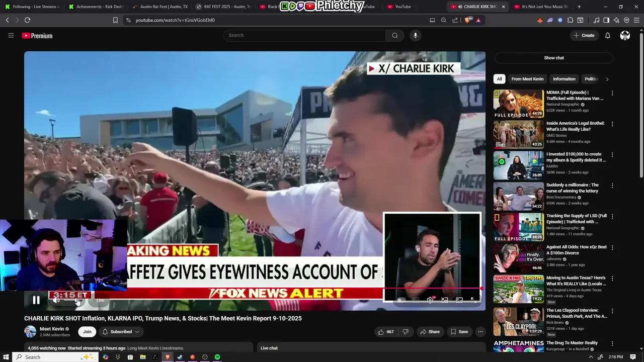The image size is (644, 362).
Task: Open Spotify from the taskbar
Action: pyautogui.click(x=217, y=357)
